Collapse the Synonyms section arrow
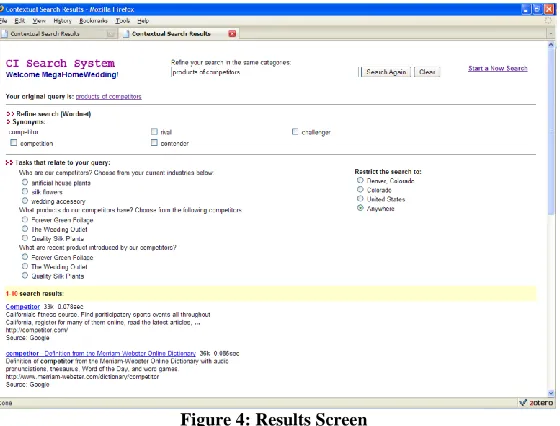The height and width of the screenshot is (426, 560). [x=8, y=122]
